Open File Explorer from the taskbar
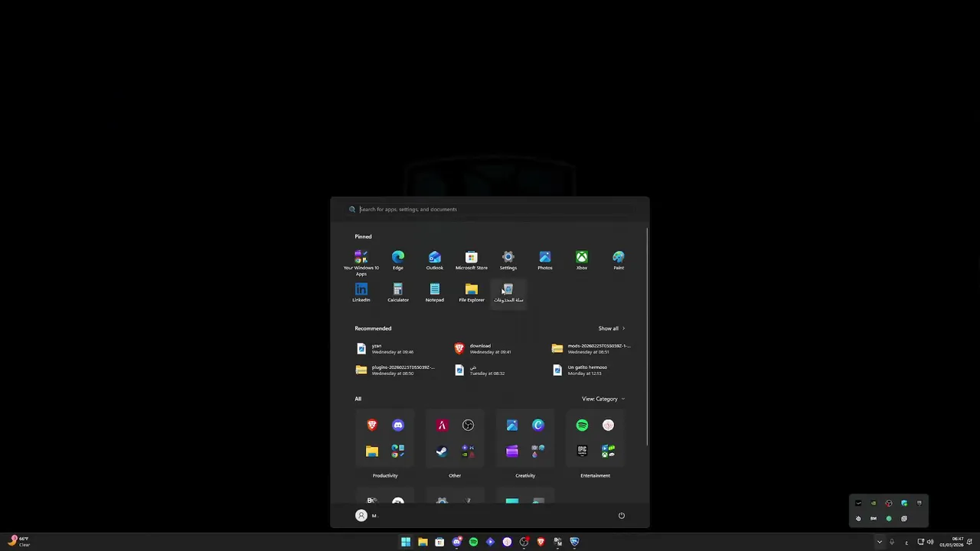980x551 pixels. pyautogui.click(x=423, y=542)
